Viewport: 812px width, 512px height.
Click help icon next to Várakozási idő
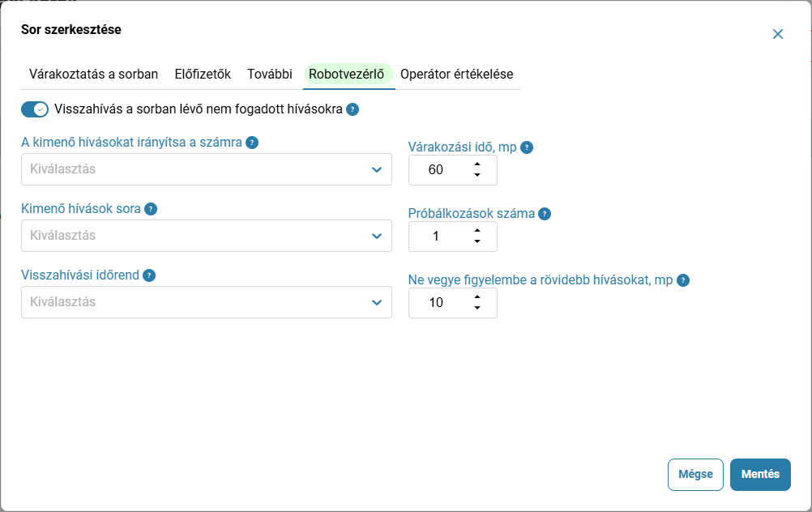tap(526, 147)
